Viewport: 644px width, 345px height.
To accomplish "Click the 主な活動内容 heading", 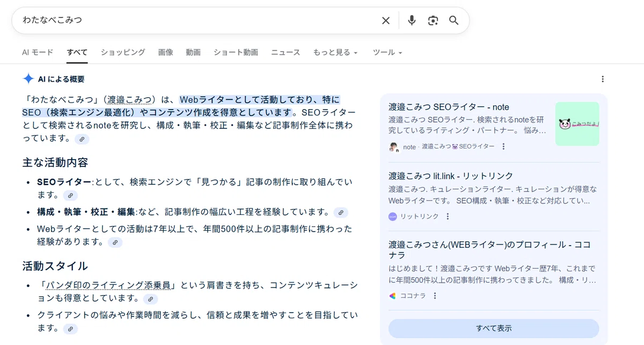I will (x=55, y=162).
